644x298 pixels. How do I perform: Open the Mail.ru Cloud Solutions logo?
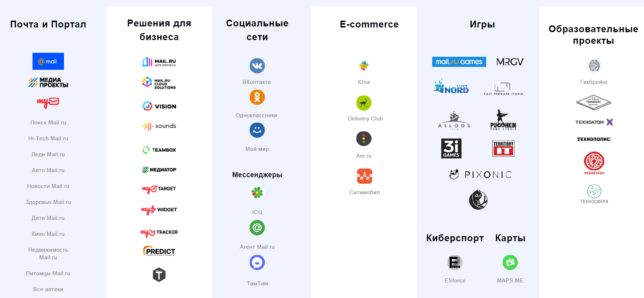click(159, 83)
